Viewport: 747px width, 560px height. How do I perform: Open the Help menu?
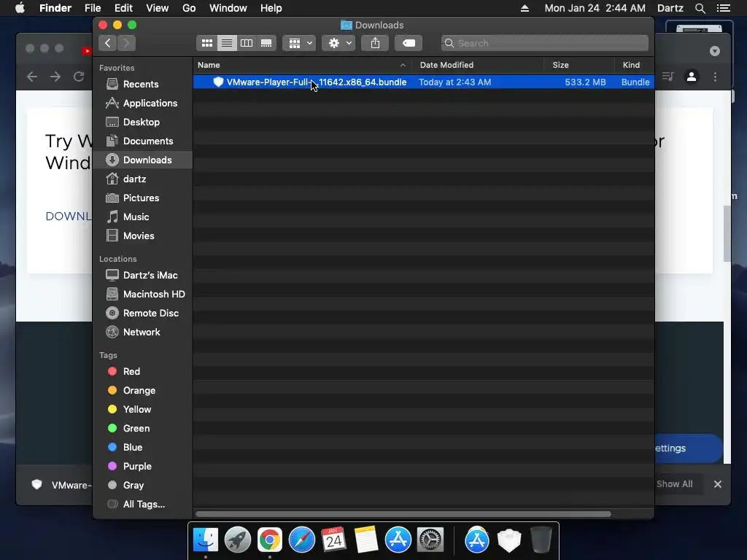(271, 8)
